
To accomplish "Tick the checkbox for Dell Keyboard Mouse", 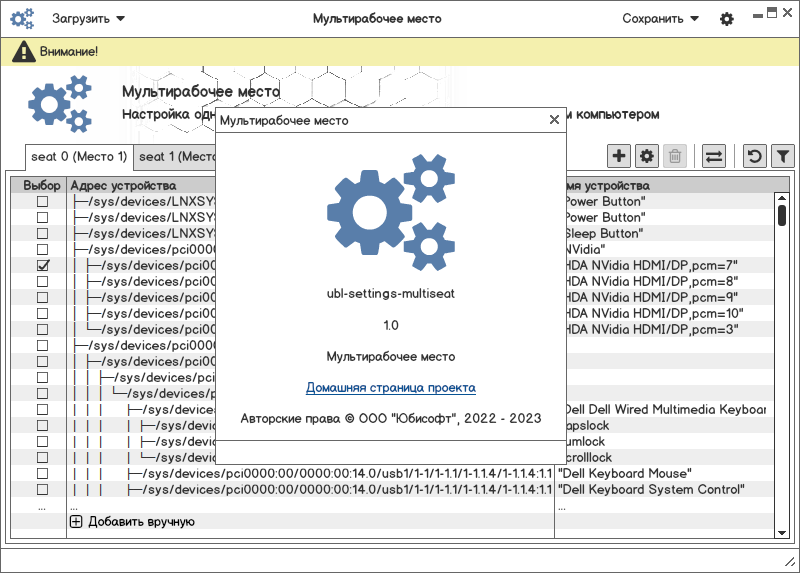I will click(42, 474).
